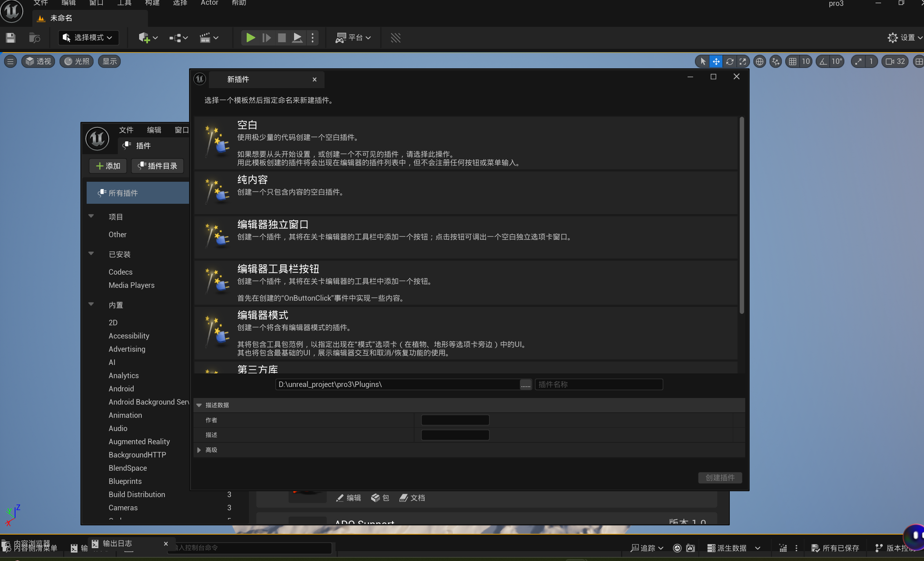Viewport: 924px width, 561px height.
Task: Click the 添加 plugin button
Action: pyautogui.click(x=108, y=166)
